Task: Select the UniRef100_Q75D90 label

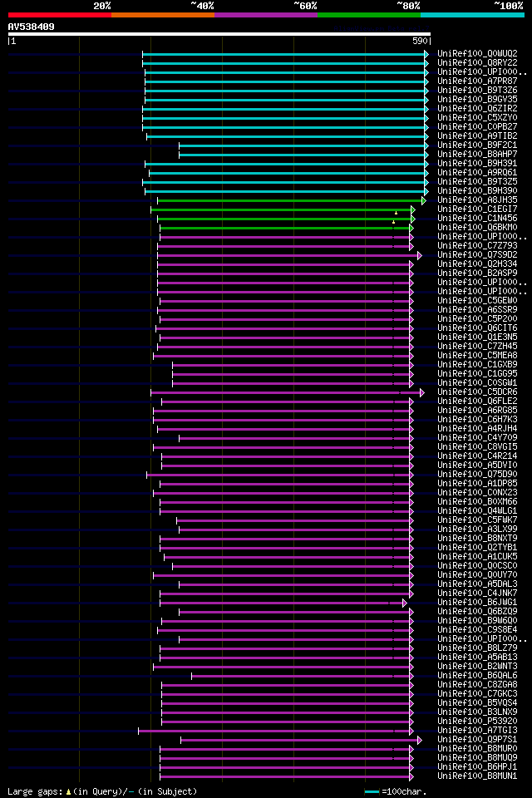Action: [x=477, y=475]
